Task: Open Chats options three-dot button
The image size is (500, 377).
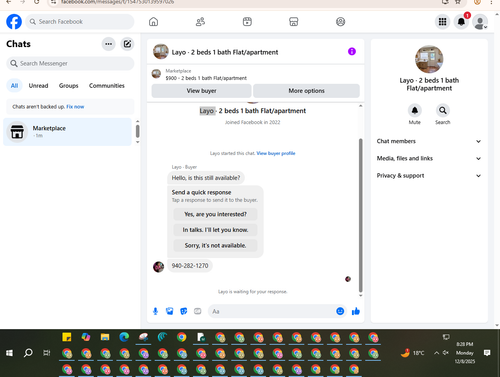Action: 108,44
